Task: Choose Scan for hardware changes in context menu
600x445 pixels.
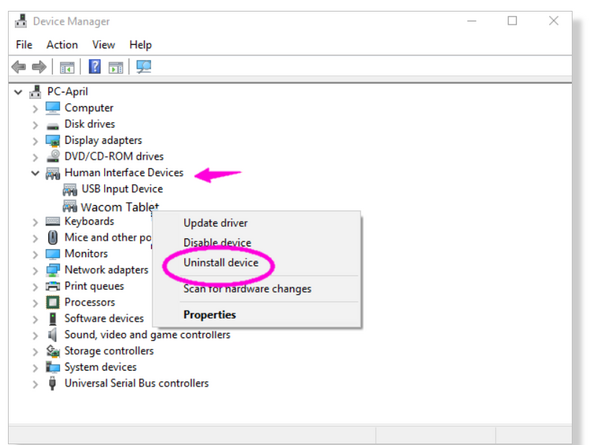Action: coord(247,289)
